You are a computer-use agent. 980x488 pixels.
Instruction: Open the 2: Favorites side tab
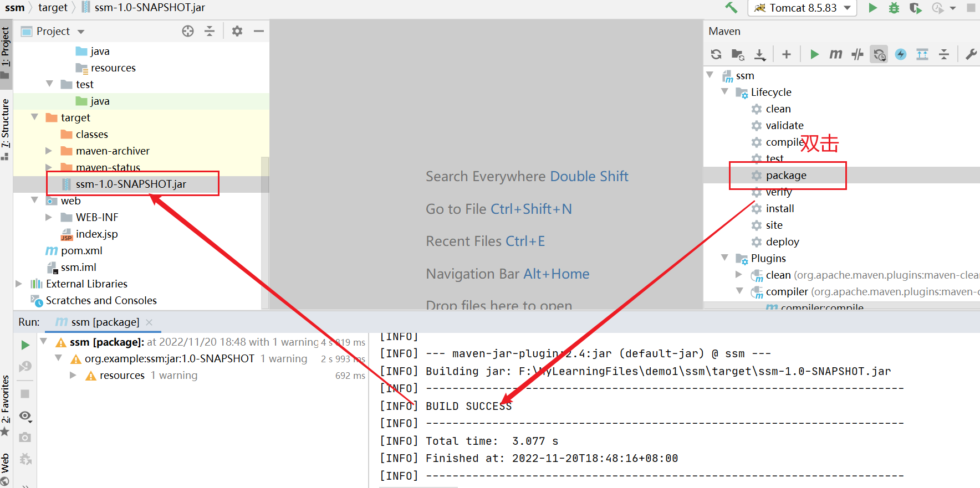pyautogui.click(x=6, y=405)
